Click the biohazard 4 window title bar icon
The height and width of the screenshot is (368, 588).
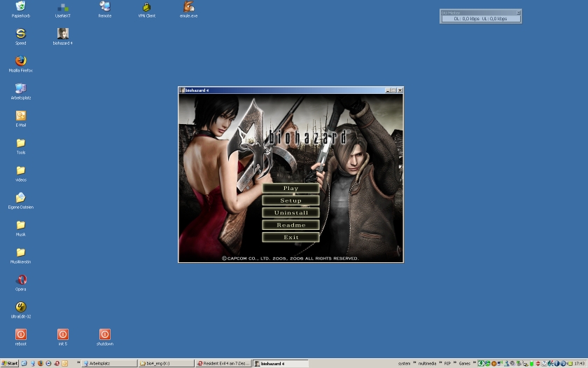[182, 90]
